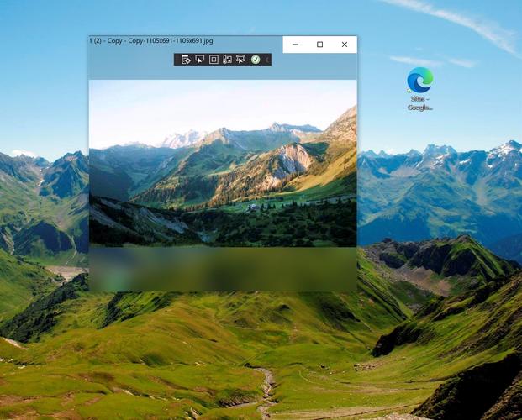
Task: Activate the Select Element cursor tool
Action: pos(200,60)
